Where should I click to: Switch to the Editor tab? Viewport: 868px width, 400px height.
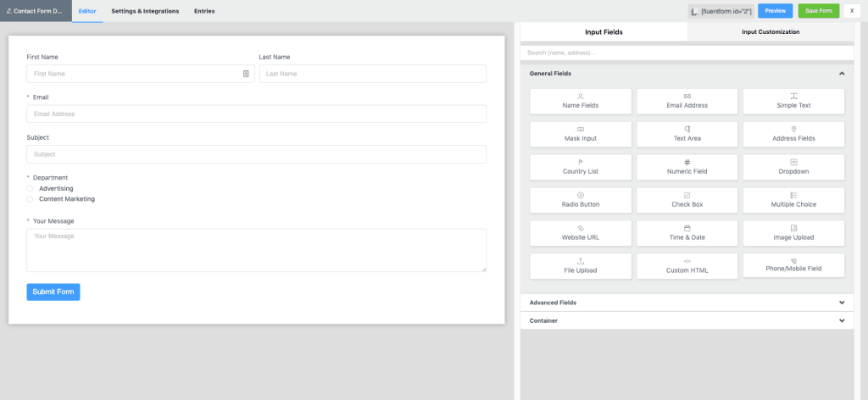coord(87,11)
